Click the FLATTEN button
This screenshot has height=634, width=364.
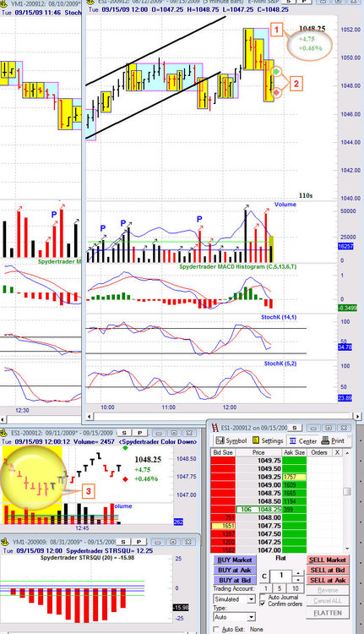click(328, 613)
